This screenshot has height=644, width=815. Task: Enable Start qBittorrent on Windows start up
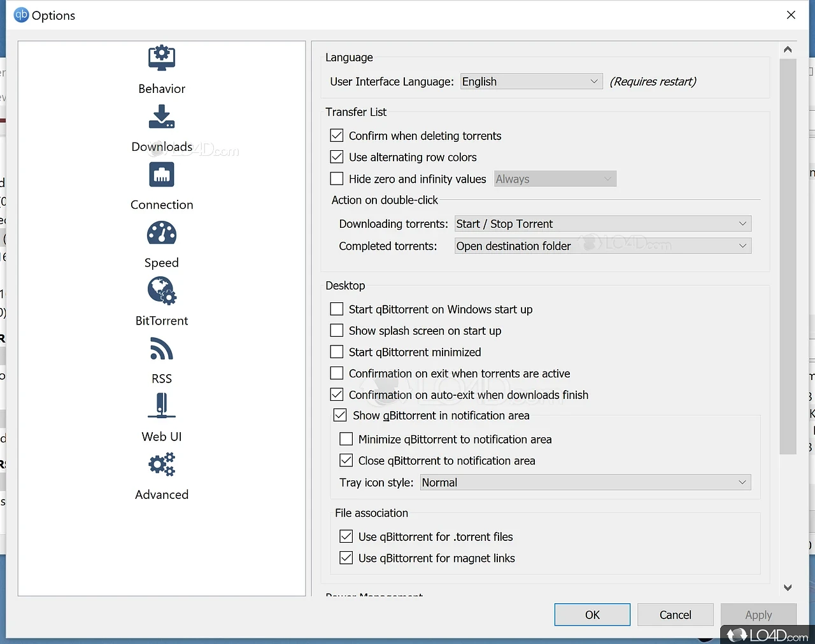337,309
